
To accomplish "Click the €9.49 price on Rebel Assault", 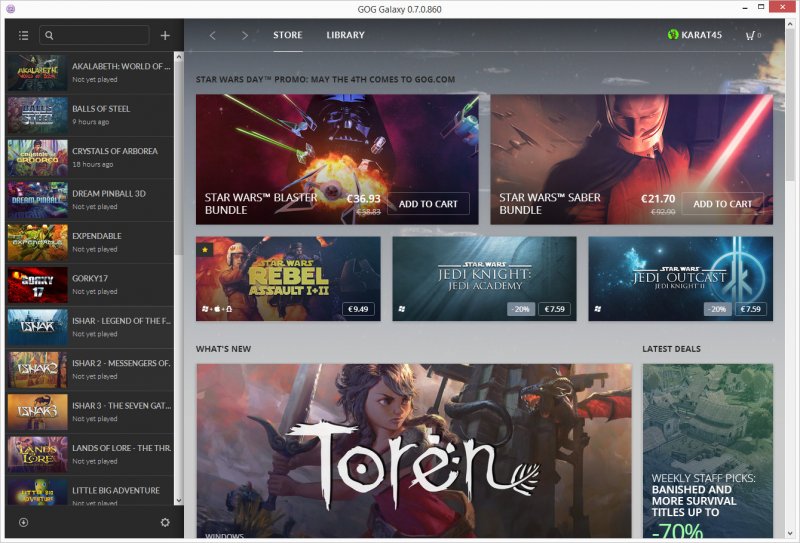I will [x=358, y=309].
